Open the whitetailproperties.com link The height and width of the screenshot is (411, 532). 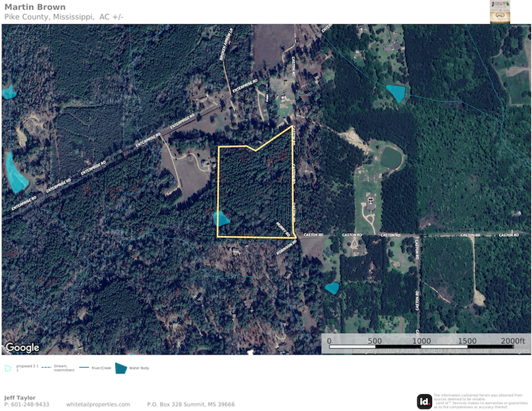(98, 404)
